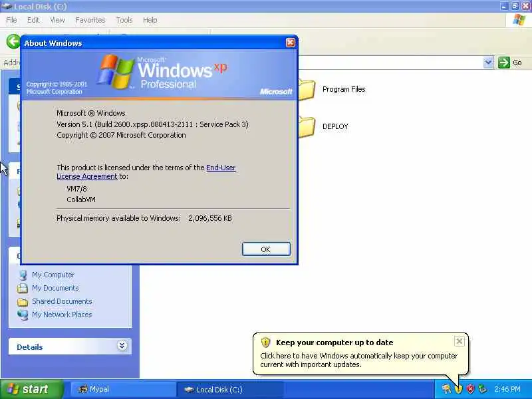Switch to Local Disk (C:) taskbar button
Screen dimensions: 532x399
230,389
